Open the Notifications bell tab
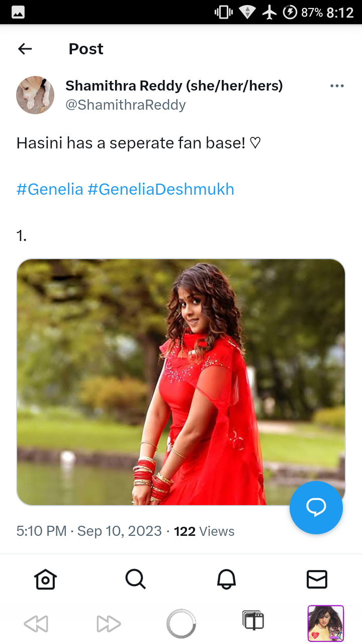The image size is (362, 644). coord(226,579)
